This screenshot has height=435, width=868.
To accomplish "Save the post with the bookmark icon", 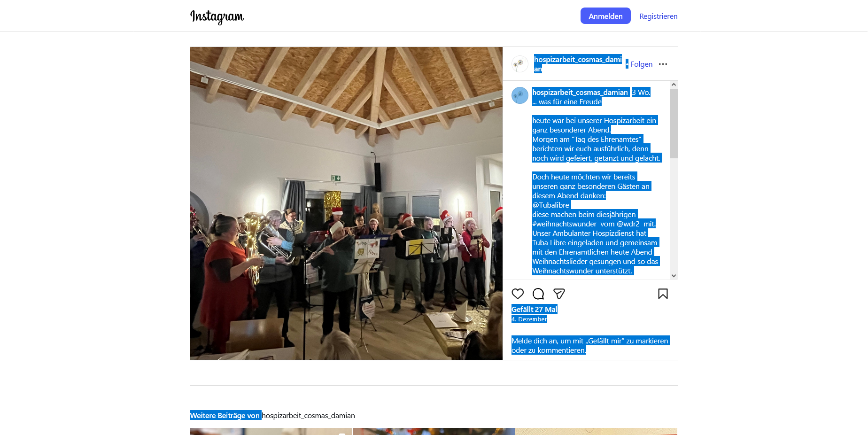I will (x=663, y=294).
